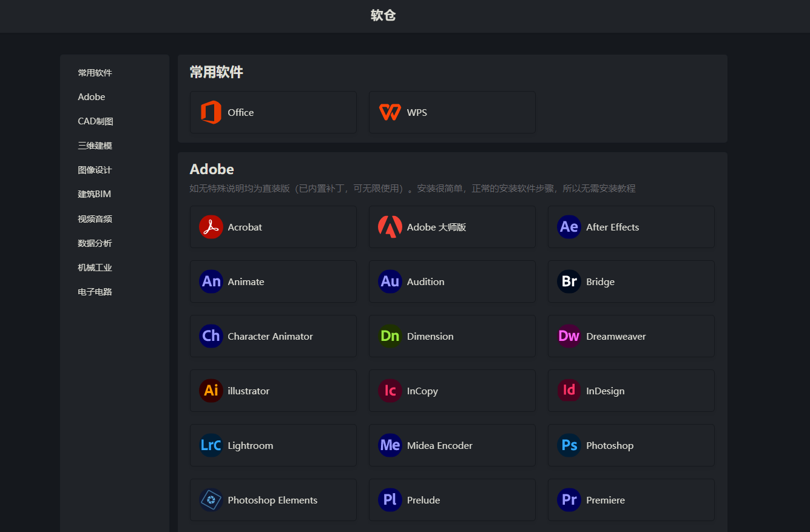Viewport: 810px width, 532px height.
Task: Click the Adobe description text 如无特殊说明
Action: [413, 189]
